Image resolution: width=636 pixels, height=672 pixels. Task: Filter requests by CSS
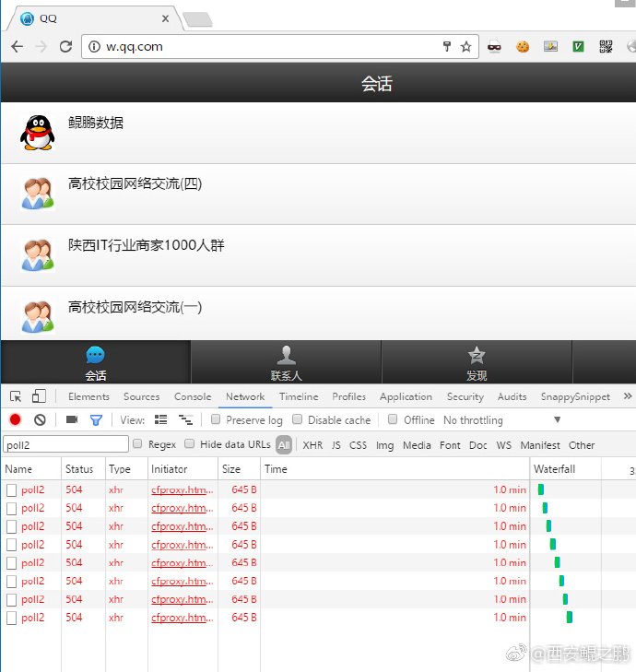(x=358, y=445)
